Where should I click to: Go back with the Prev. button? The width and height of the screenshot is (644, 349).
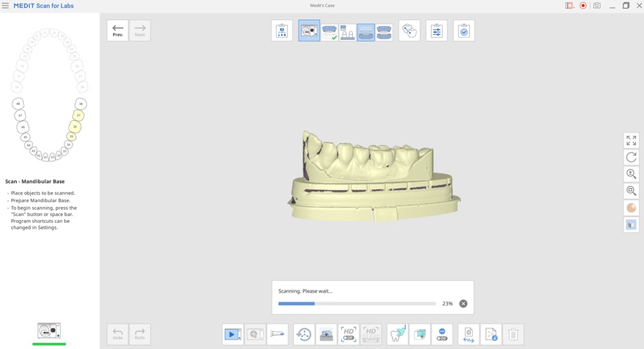(117, 30)
